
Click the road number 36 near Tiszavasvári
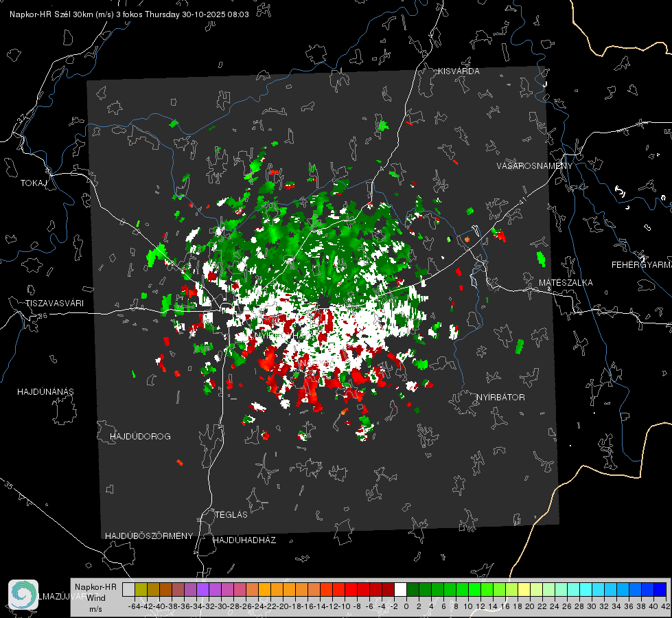(x=43, y=316)
